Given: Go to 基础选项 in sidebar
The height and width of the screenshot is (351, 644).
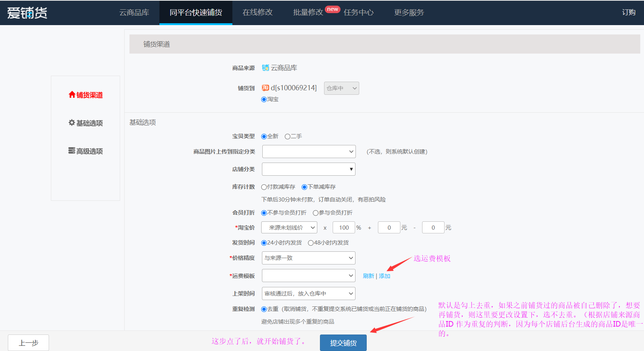Looking at the screenshot, I should click(x=86, y=123).
